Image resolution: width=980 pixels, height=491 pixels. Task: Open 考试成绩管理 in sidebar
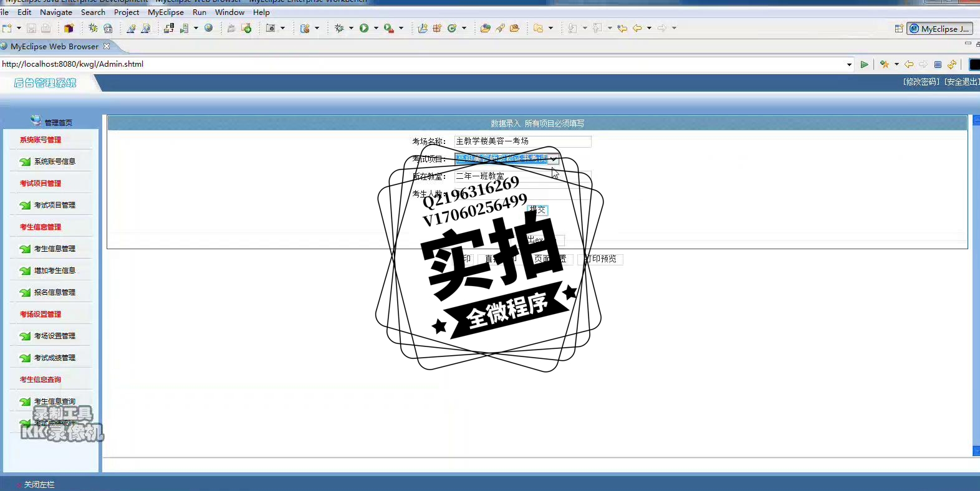click(x=54, y=358)
